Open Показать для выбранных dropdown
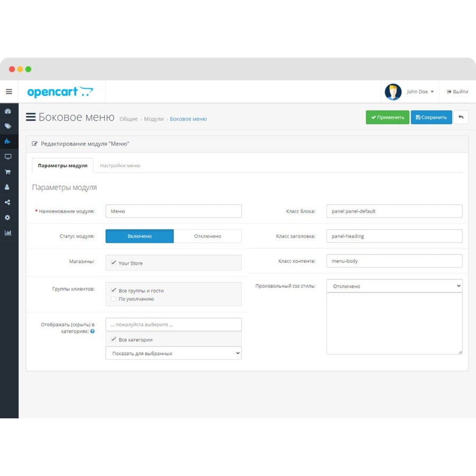Viewport: 476px width, 476px height. (x=173, y=353)
